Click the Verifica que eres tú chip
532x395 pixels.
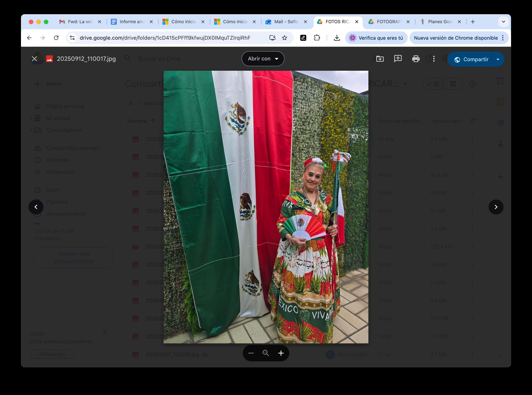(x=376, y=38)
